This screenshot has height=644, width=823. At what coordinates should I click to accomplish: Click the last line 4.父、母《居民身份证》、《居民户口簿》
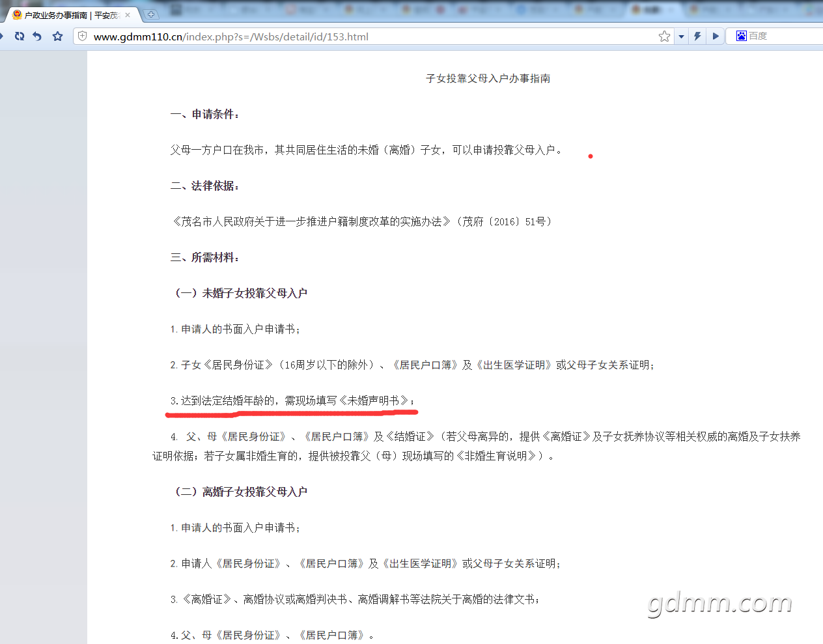[x=272, y=635]
